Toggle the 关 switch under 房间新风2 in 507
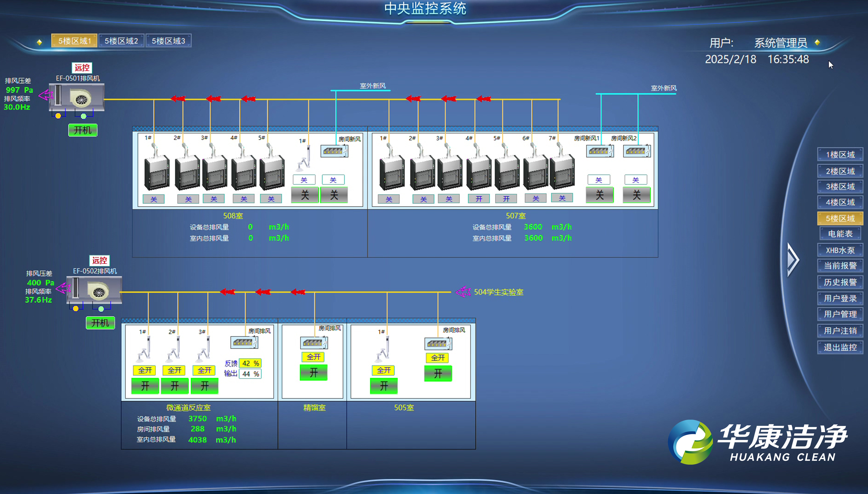This screenshot has height=494, width=868. point(637,195)
